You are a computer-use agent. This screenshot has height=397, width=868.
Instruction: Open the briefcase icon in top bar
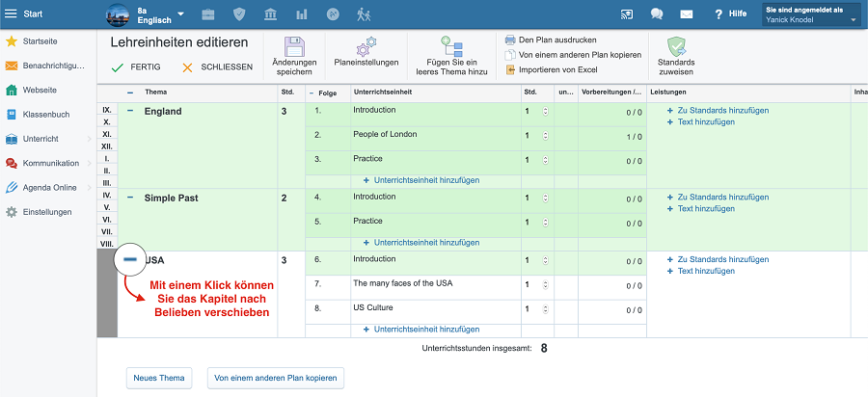tap(208, 14)
